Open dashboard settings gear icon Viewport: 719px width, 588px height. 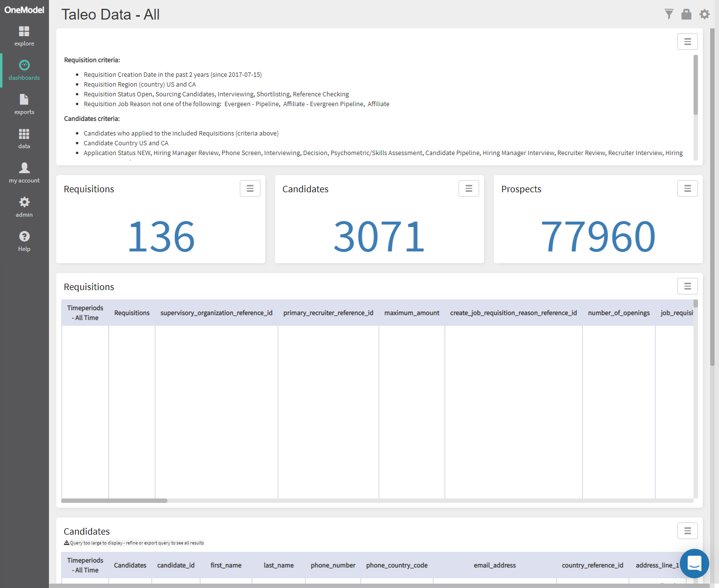(x=704, y=14)
